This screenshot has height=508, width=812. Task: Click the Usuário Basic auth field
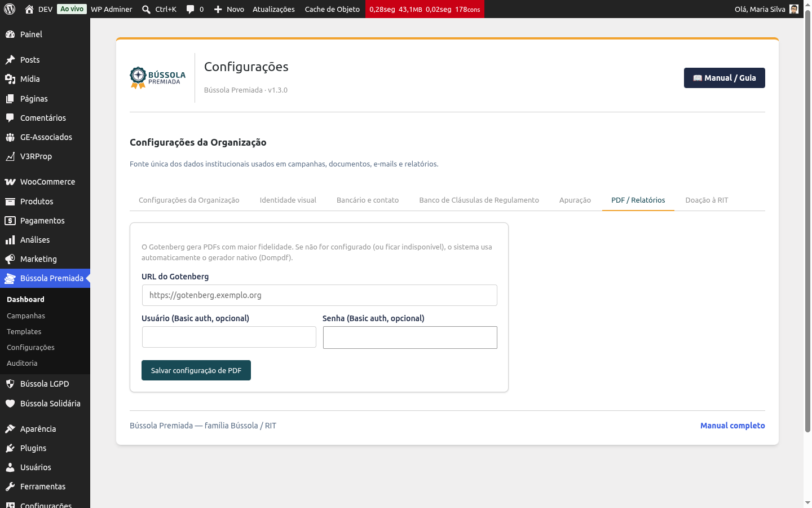229,337
